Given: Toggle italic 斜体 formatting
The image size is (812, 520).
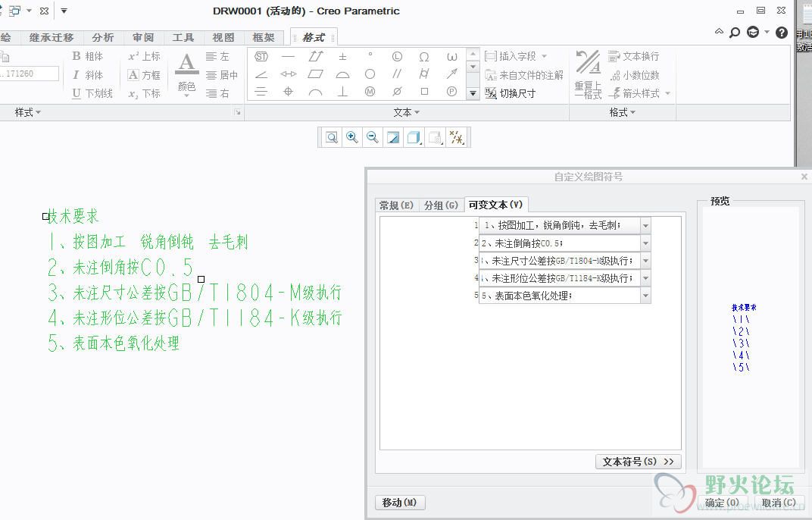Looking at the screenshot, I should click(88, 75).
